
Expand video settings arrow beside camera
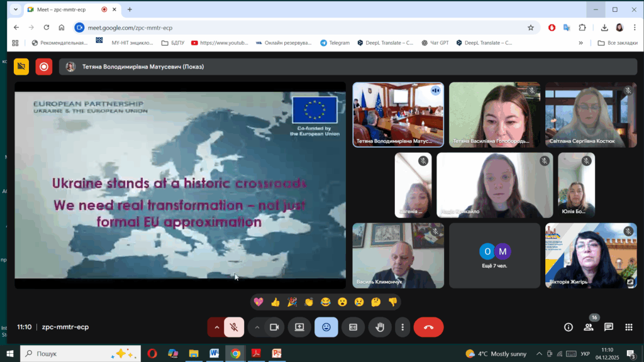pos(257,327)
